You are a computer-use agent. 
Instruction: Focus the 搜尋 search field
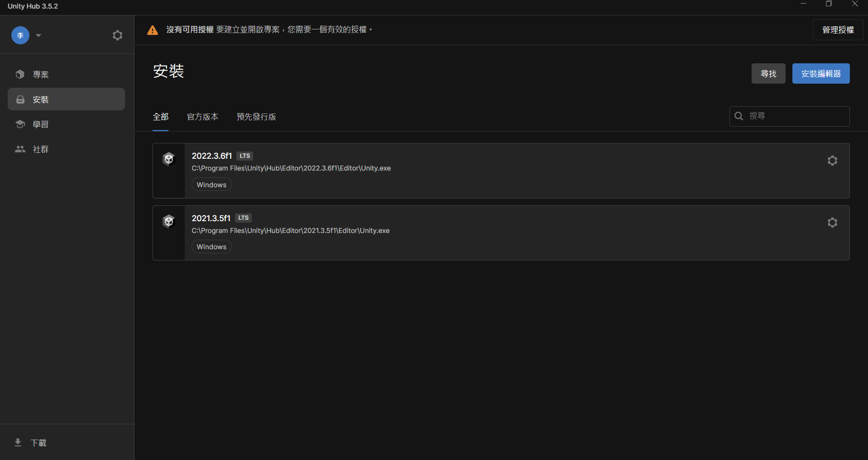point(789,116)
